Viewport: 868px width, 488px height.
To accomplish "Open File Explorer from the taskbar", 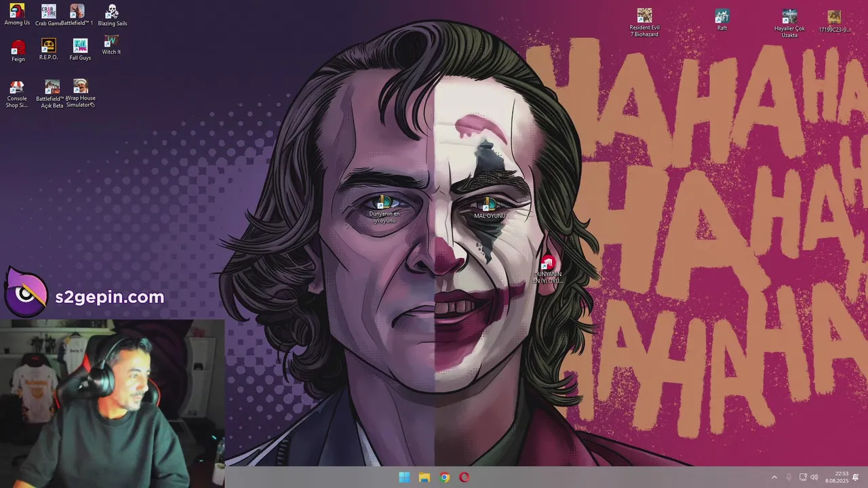I will [x=425, y=477].
